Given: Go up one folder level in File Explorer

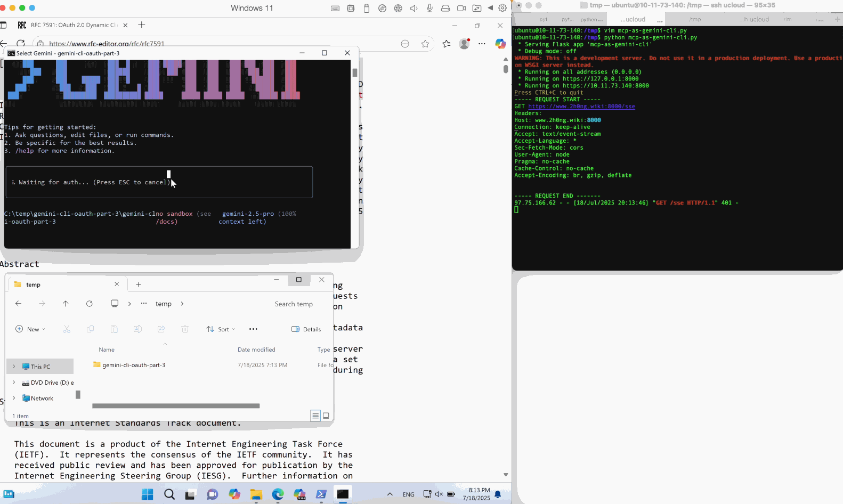Looking at the screenshot, I should click(x=66, y=304).
